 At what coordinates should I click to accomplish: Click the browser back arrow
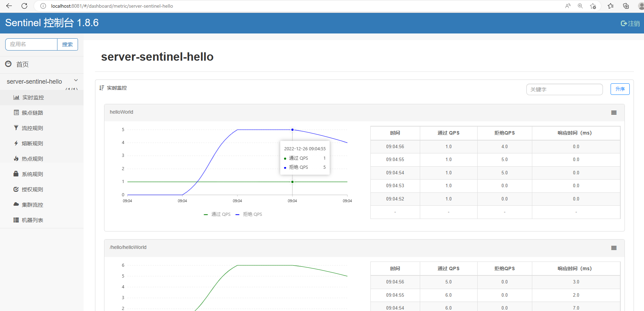9,6
